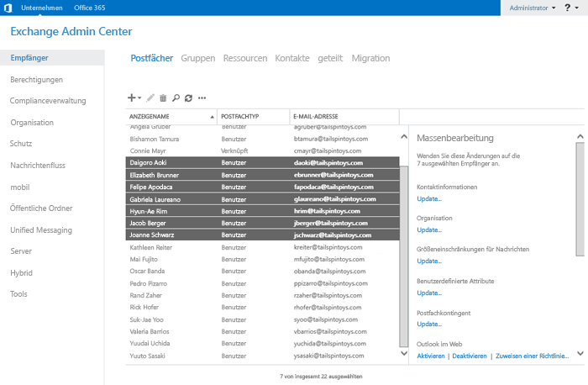588x385 pixels.
Task: Click the edit pencil icon
Action: click(x=151, y=98)
